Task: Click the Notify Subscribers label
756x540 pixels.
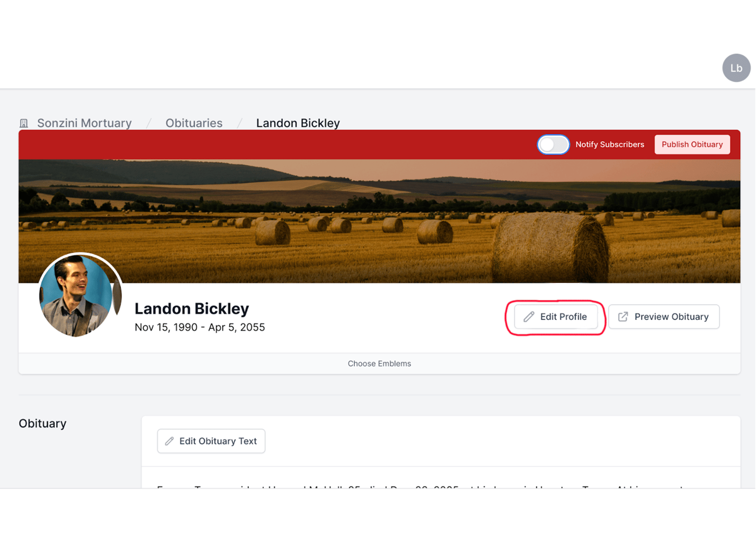Action: pyautogui.click(x=609, y=144)
